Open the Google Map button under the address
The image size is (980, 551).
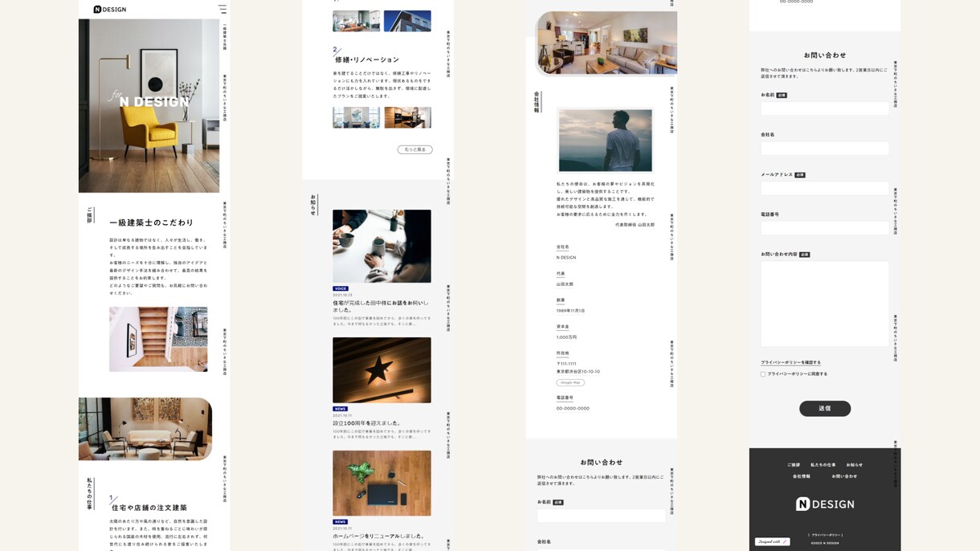[x=570, y=382]
